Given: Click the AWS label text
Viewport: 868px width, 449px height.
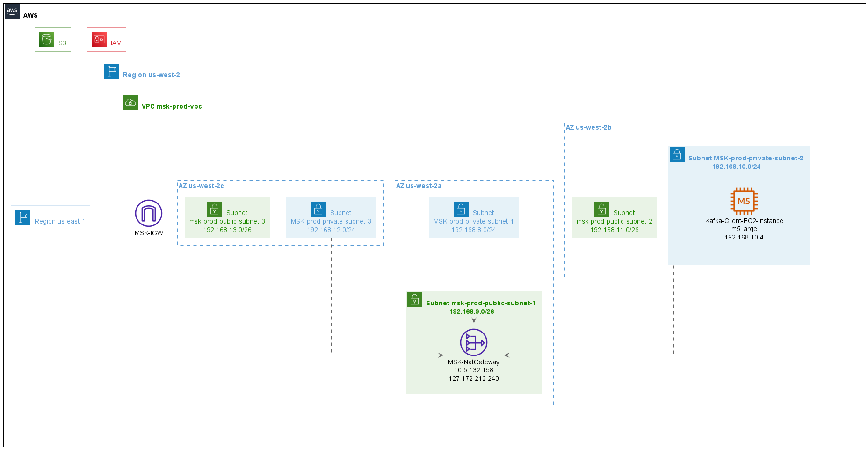Looking at the screenshot, I should pos(30,15).
